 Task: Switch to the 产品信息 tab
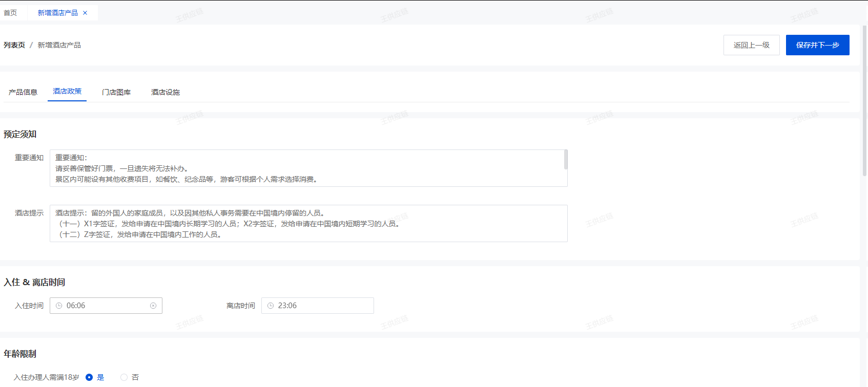tap(23, 92)
